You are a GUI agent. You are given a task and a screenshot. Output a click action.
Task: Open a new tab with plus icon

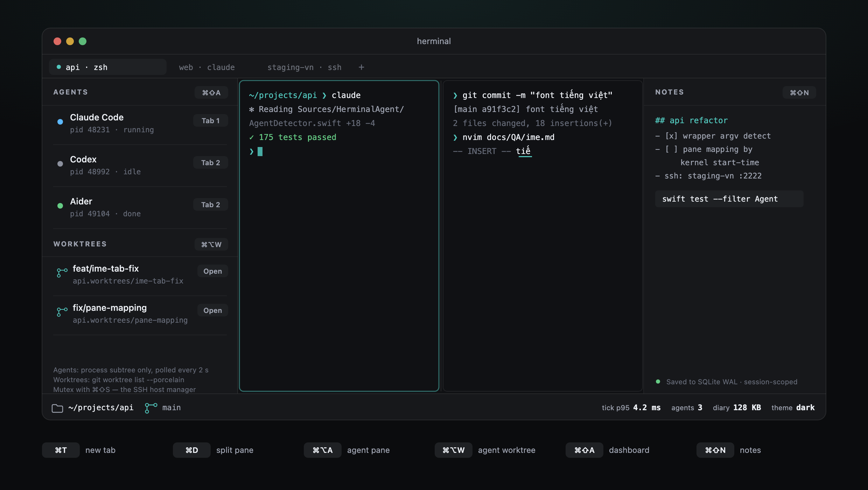[x=362, y=67]
